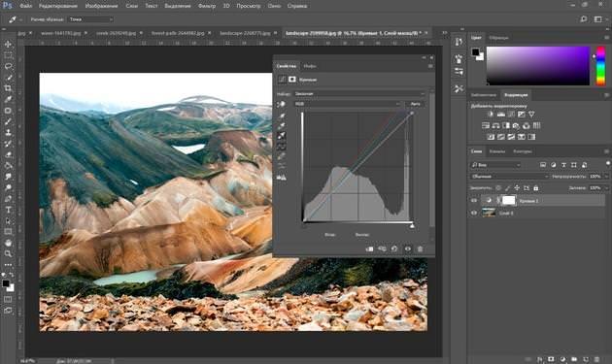This screenshot has height=364, width=612.
Task: Open the Файл menu
Action: (x=26, y=6)
